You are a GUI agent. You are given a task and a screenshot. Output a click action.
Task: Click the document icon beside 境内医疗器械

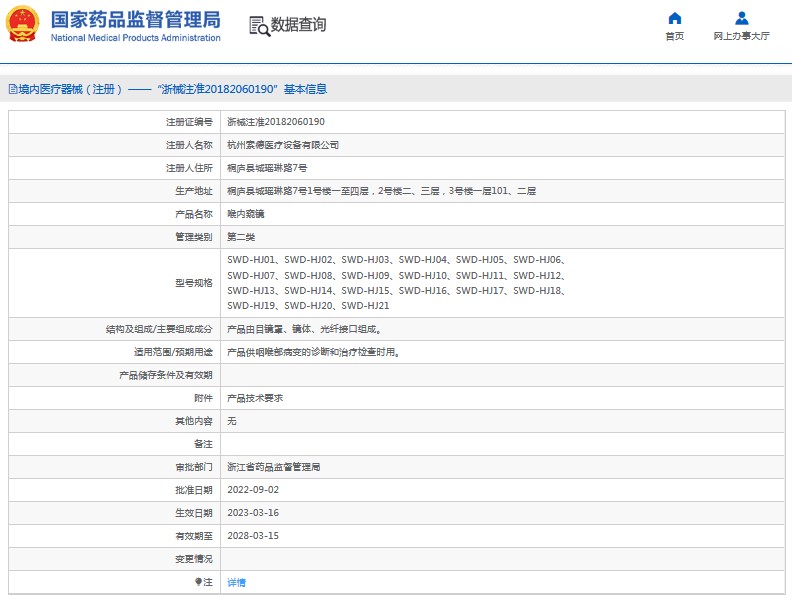pos(12,89)
